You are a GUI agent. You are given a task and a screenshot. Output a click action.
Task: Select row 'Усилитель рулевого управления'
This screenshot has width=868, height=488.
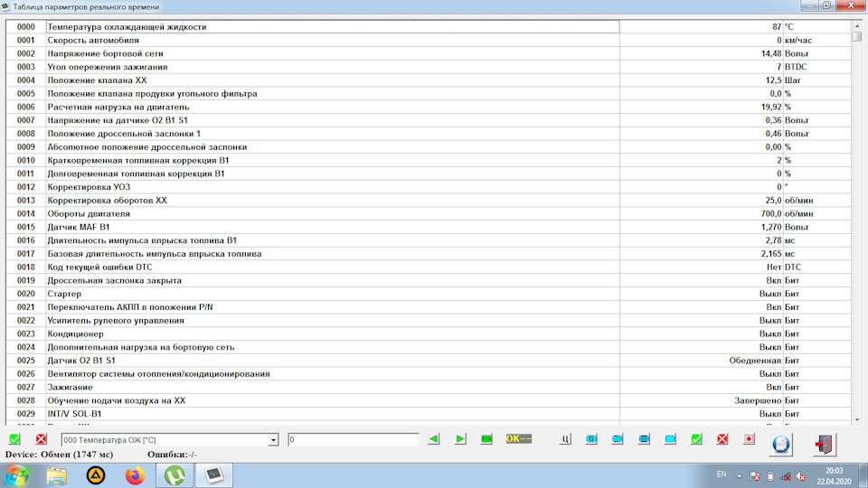pyautogui.click(x=429, y=320)
